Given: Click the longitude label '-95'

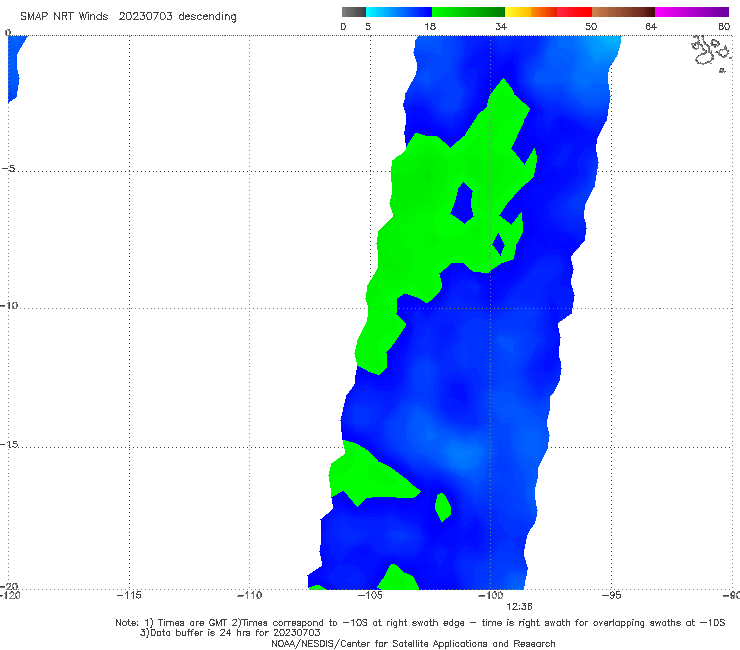Looking at the screenshot, I should point(611,596).
